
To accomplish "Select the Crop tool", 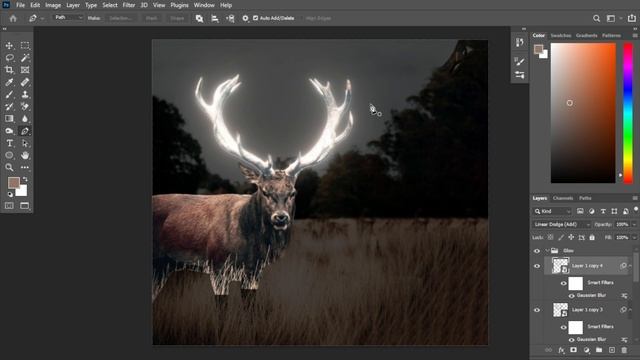I will coord(9,70).
